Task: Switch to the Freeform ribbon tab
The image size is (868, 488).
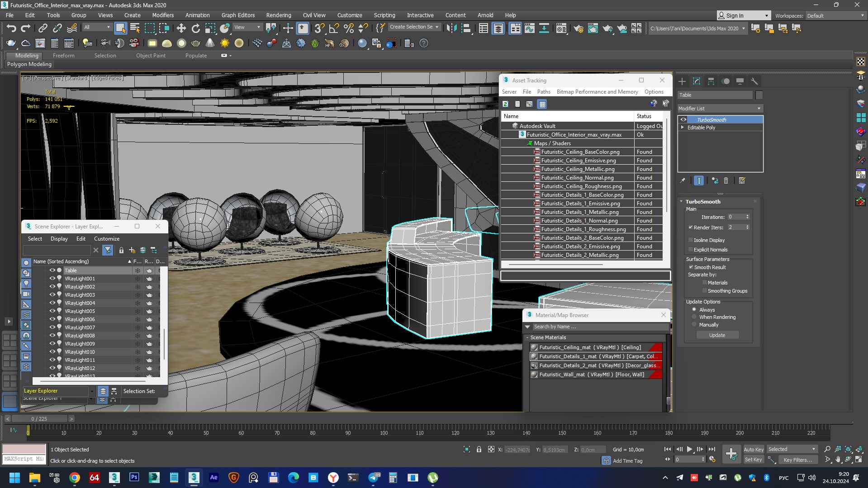Action: click(63, 56)
